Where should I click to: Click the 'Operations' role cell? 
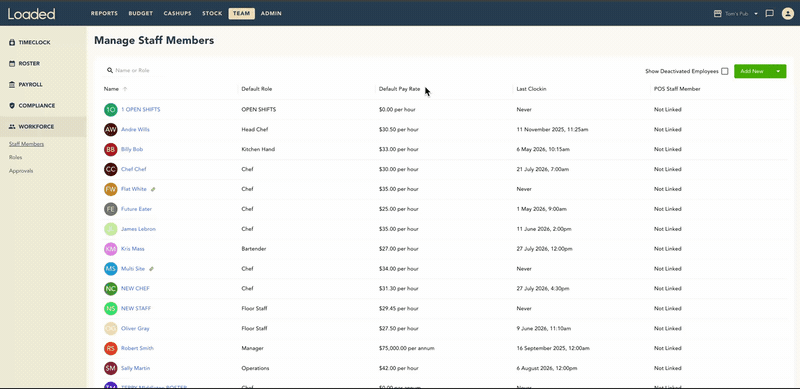point(255,369)
